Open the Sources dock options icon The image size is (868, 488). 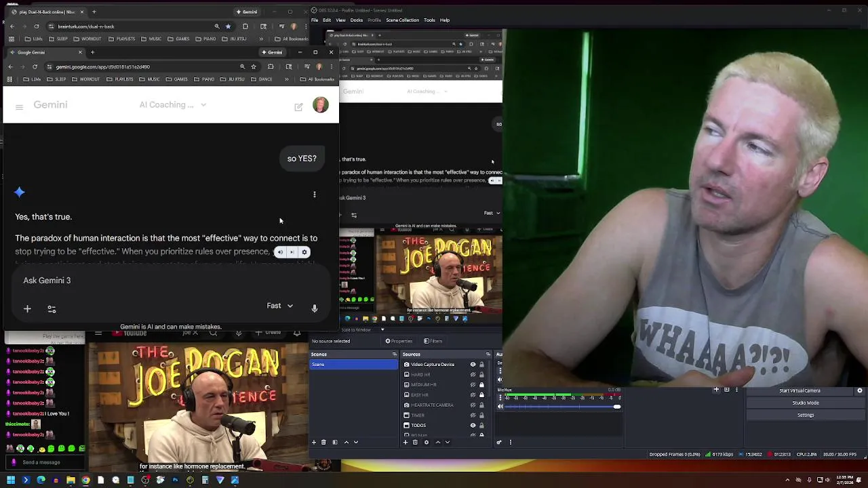488,354
